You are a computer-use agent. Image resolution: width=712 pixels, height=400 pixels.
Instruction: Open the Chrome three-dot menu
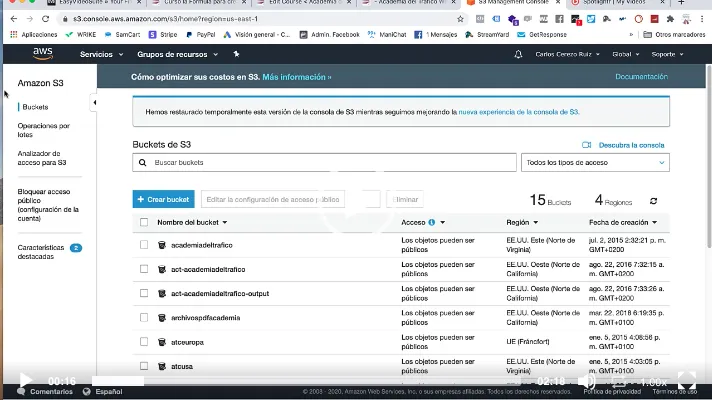pos(702,19)
